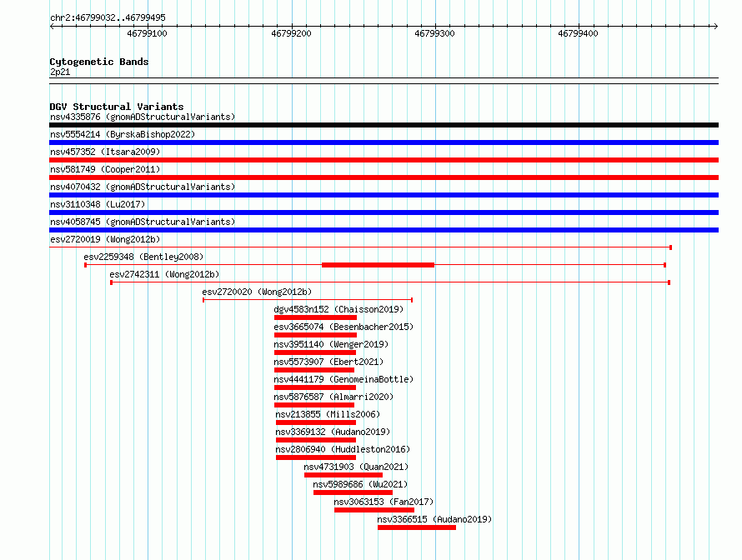
Task: Click the thin red line of esv2720020
Action: coord(308,300)
